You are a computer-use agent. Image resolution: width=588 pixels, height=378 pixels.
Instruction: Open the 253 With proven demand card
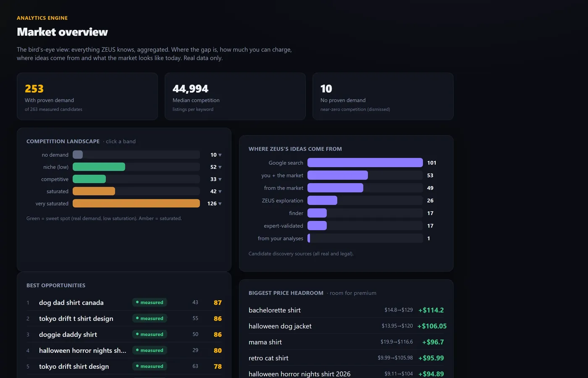[87, 97]
